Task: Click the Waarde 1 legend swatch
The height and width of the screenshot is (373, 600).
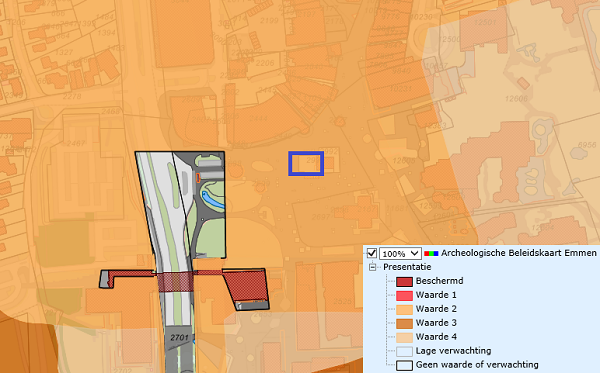Action: 404,295
